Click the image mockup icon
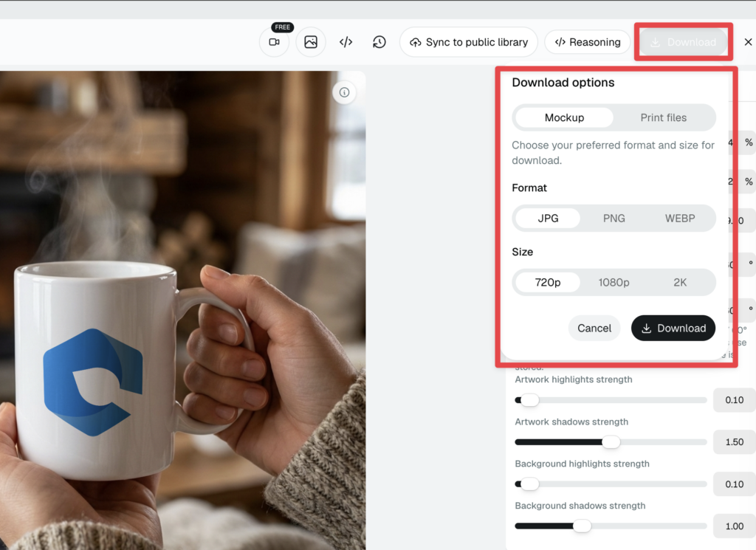Screen dimensions: 756x550 pos(311,42)
